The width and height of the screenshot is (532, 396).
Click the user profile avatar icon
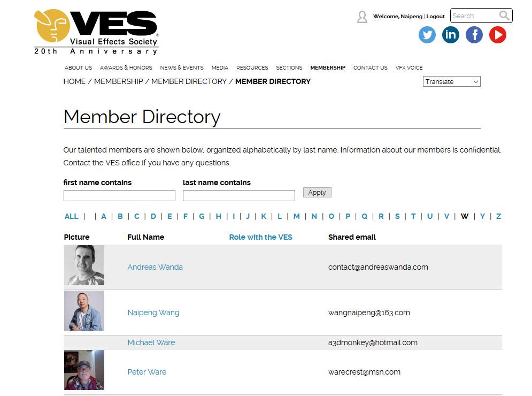[x=362, y=17]
